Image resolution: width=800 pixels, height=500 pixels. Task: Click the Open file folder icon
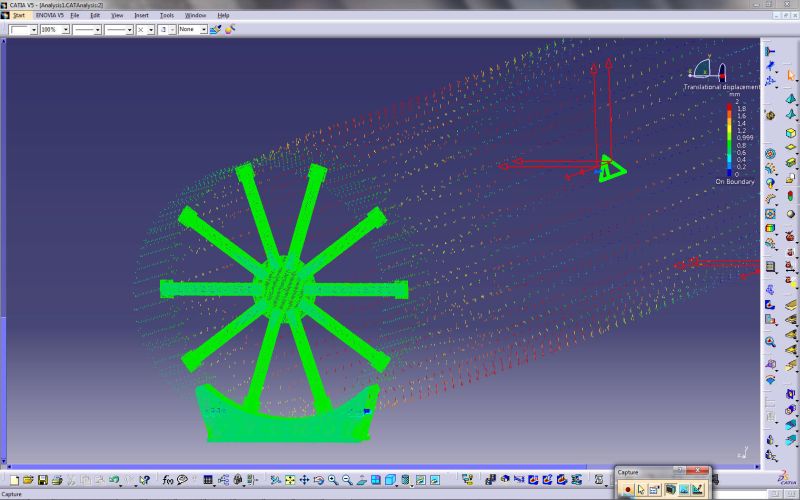click(x=28, y=481)
